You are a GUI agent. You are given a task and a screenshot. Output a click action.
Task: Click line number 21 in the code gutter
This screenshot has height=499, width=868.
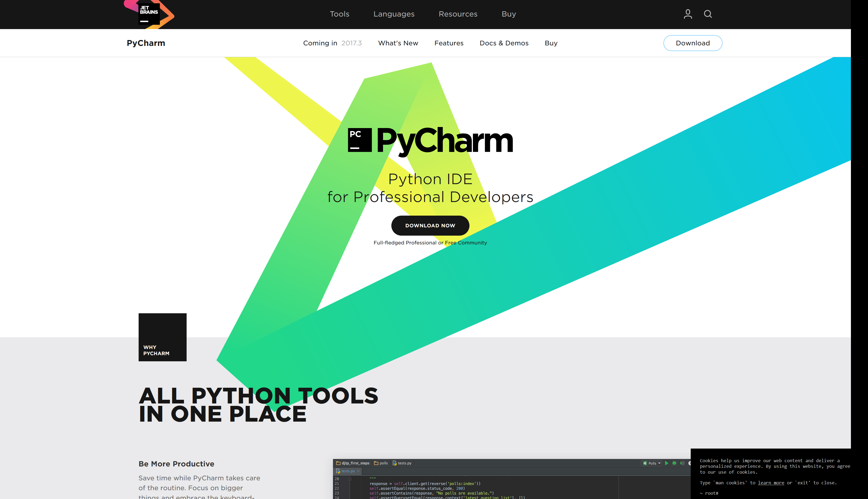click(337, 484)
